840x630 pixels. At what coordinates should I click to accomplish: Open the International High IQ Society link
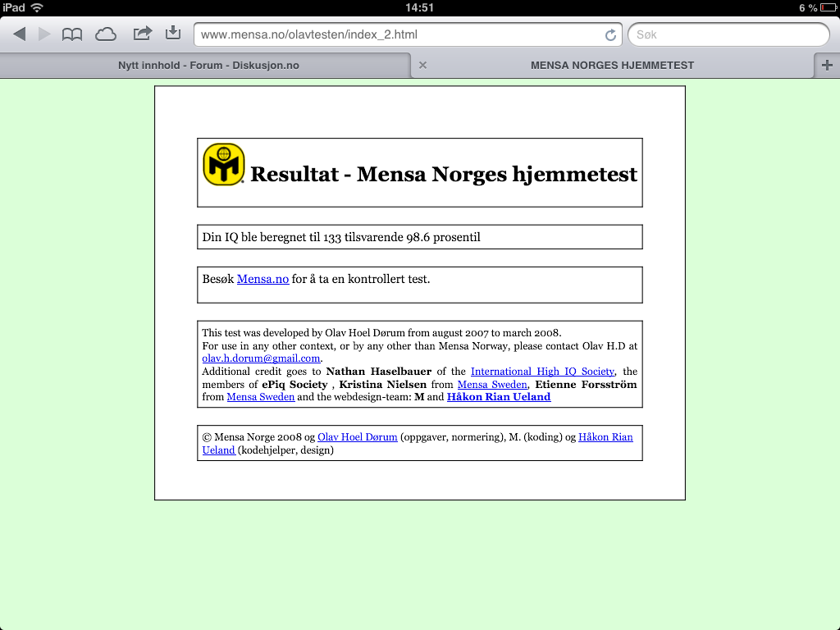point(542,372)
